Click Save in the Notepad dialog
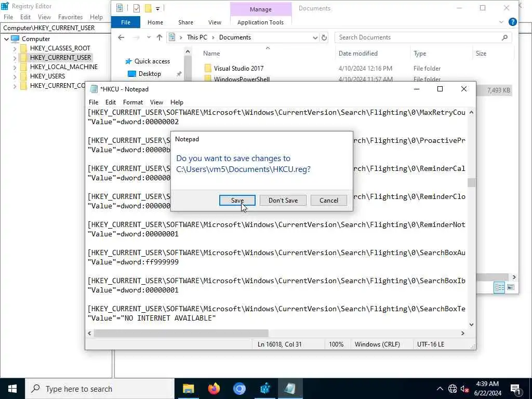Screen dimensions: 532x399 coord(237,200)
